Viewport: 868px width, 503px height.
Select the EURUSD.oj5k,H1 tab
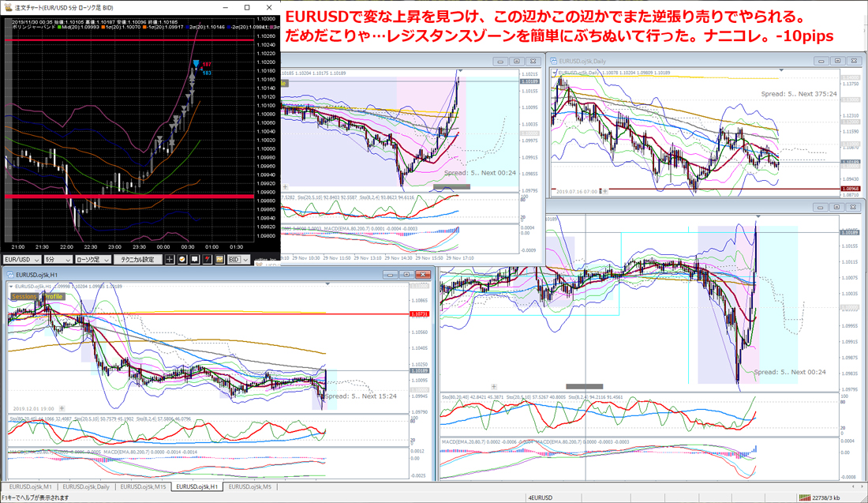pos(196,487)
